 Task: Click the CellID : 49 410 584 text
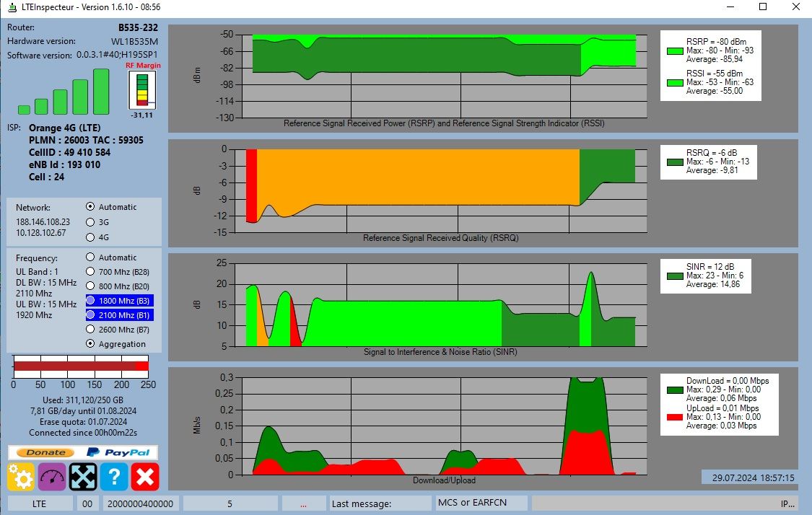pos(69,152)
